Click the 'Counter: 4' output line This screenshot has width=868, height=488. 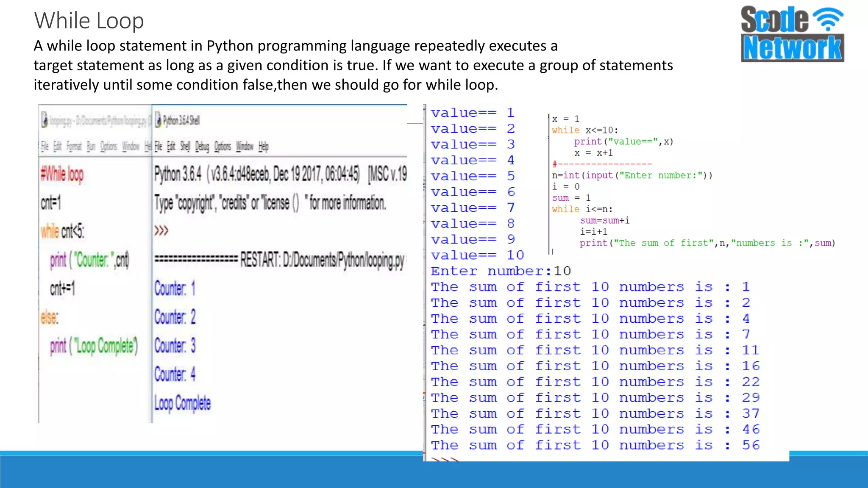point(175,374)
